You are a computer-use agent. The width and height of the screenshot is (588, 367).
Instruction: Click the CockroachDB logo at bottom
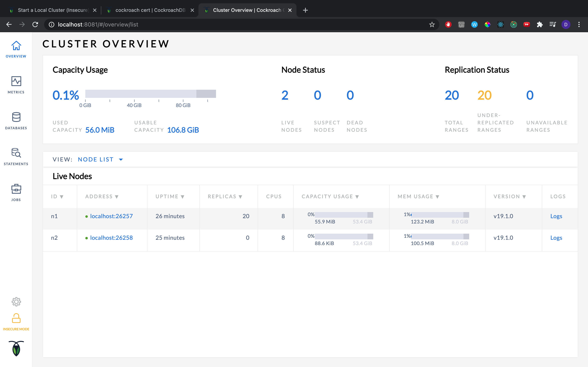point(16,349)
